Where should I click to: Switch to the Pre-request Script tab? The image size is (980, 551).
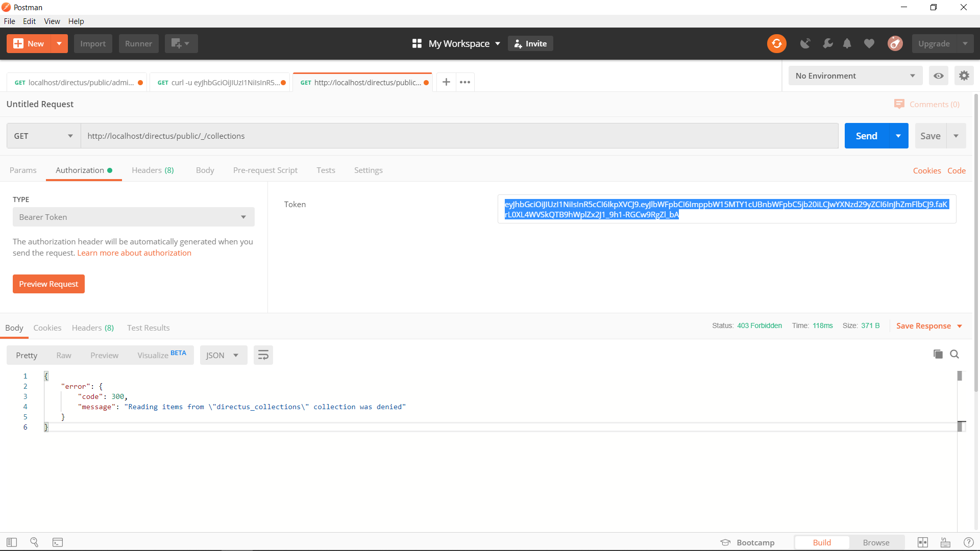(x=265, y=170)
